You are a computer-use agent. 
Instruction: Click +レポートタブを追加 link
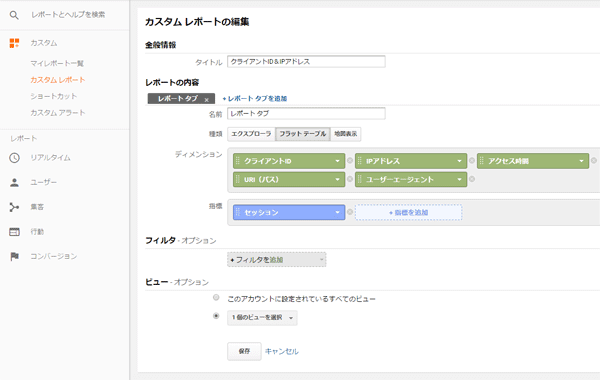tap(254, 99)
